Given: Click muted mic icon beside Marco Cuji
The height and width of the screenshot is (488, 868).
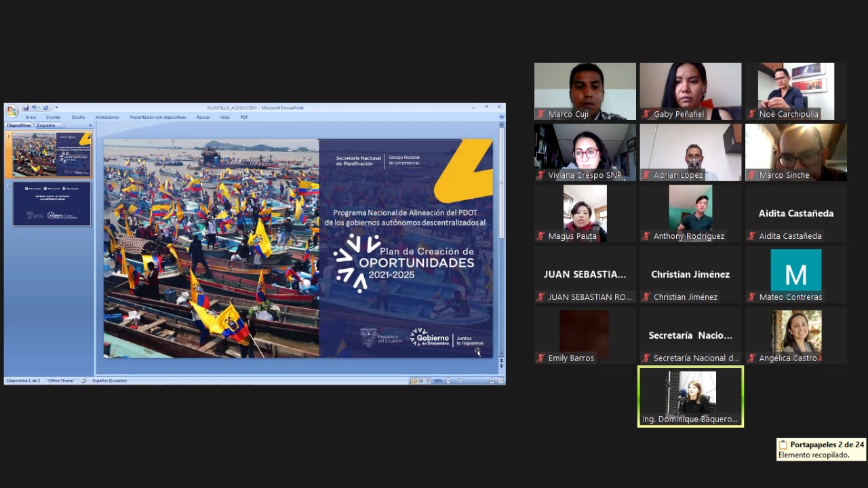Looking at the screenshot, I should [541, 114].
